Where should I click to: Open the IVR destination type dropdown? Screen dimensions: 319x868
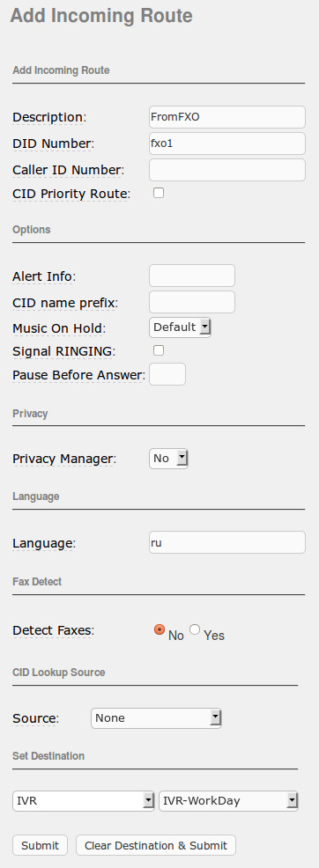point(84,800)
